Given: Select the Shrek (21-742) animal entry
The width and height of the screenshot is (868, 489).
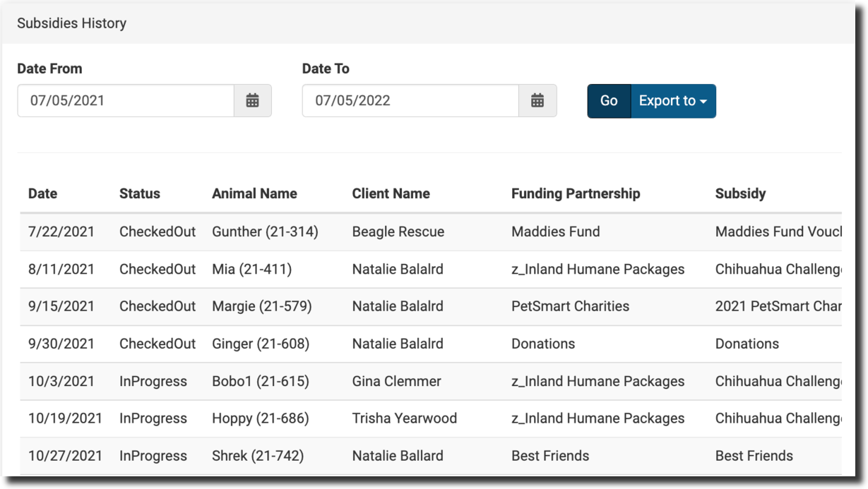Looking at the screenshot, I should coord(258,456).
